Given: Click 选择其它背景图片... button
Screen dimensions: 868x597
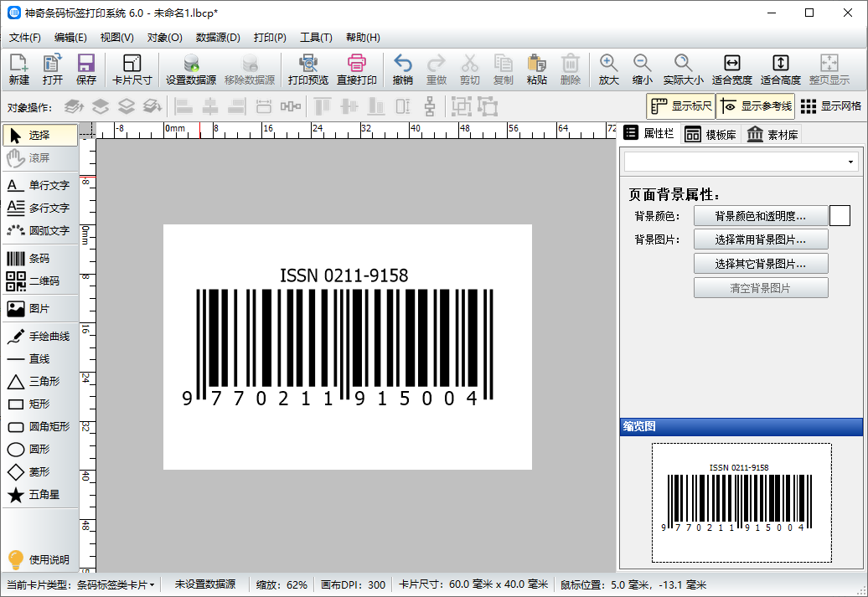Looking at the screenshot, I should [x=761, y=264].
